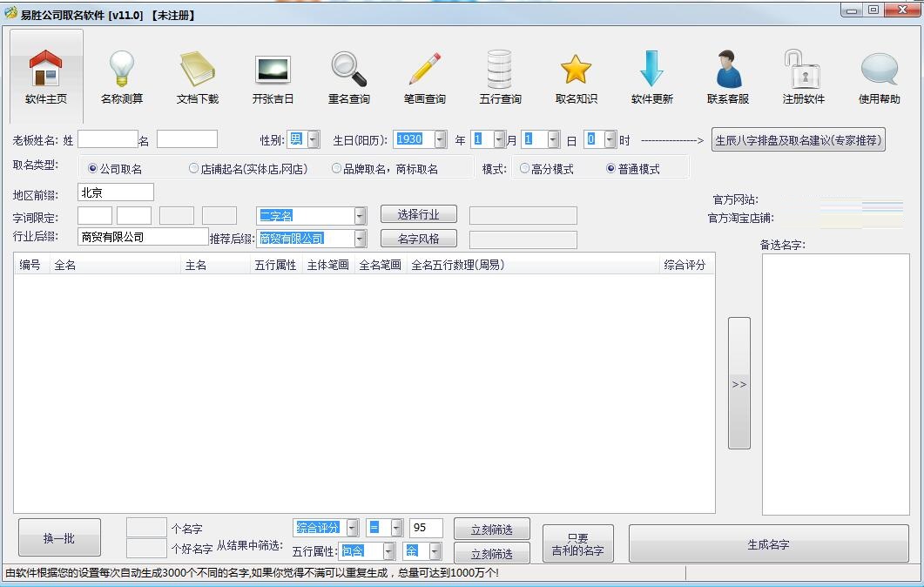Click 行业后缀 field 商贸有限公司

point(143,237)
